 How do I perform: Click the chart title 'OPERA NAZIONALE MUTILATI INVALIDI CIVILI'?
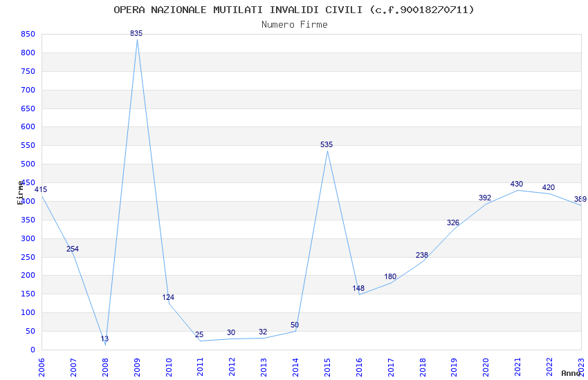pyautogui.click(x=238, y=10)
